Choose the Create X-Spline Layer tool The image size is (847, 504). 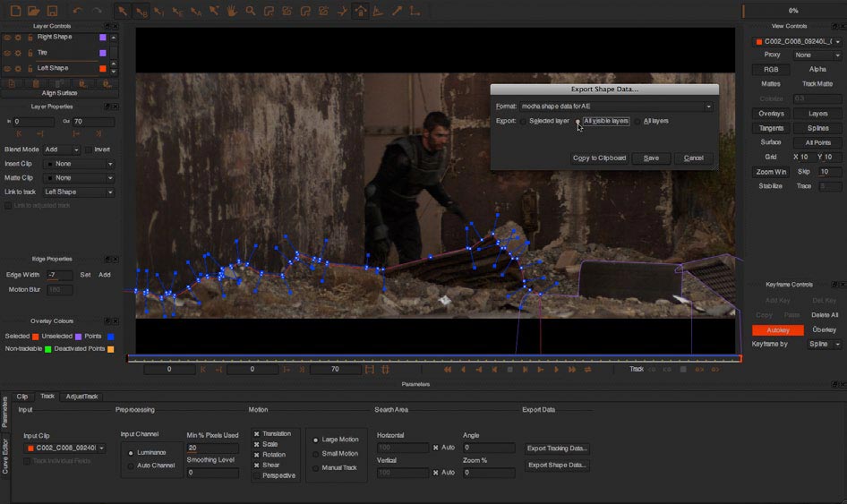tap(269, 11)
